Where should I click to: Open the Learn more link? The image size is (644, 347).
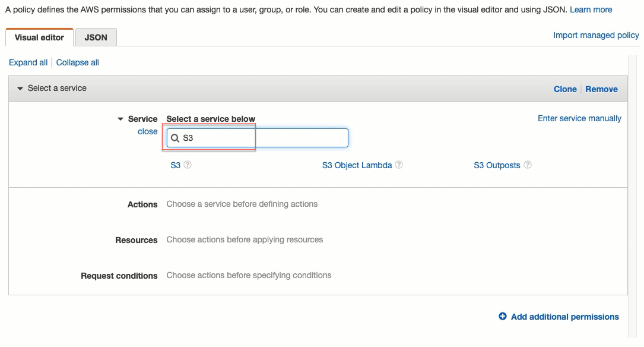(x=591, y=10)
